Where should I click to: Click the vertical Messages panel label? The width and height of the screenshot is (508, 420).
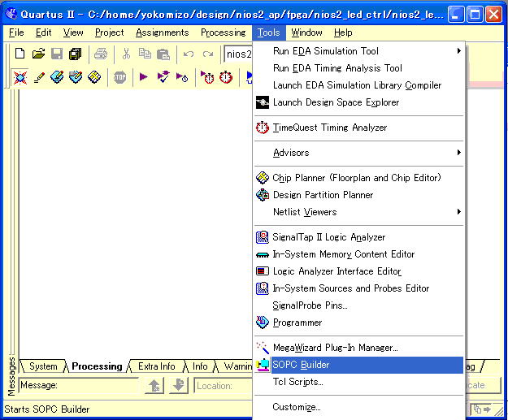click(x=11, y=377)
